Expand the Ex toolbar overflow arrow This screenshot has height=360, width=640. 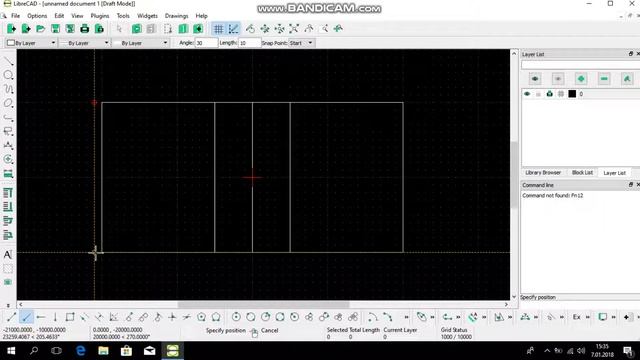(x=588, y=317)
